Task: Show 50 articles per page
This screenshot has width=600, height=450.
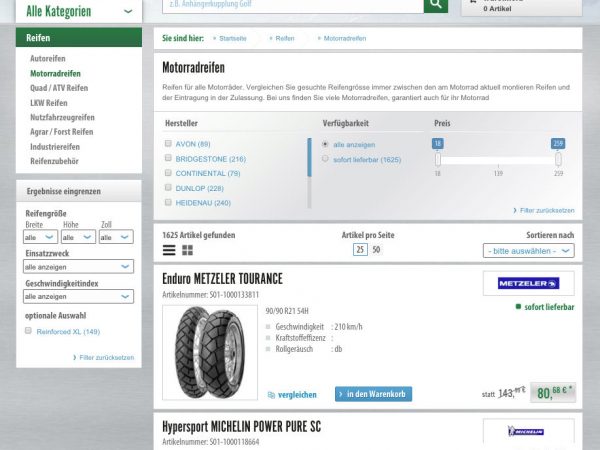Action: pyautogui.click(x=377, y=250)
